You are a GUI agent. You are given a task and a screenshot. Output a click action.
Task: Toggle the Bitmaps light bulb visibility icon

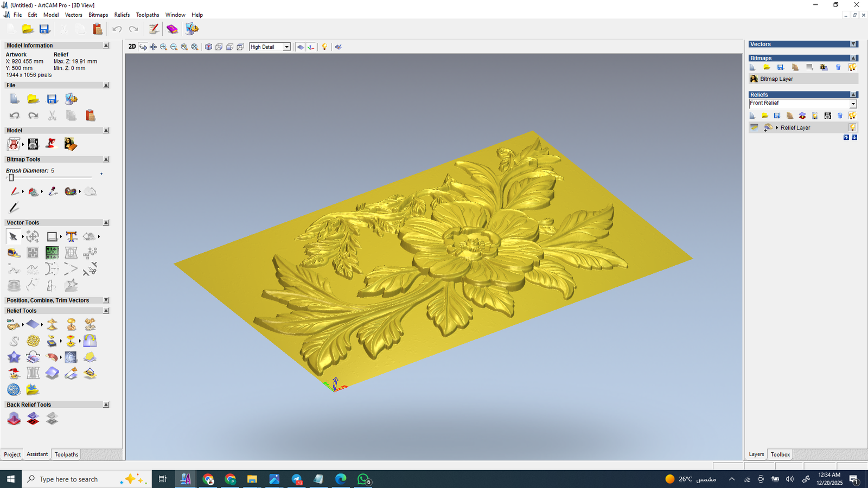853,67
